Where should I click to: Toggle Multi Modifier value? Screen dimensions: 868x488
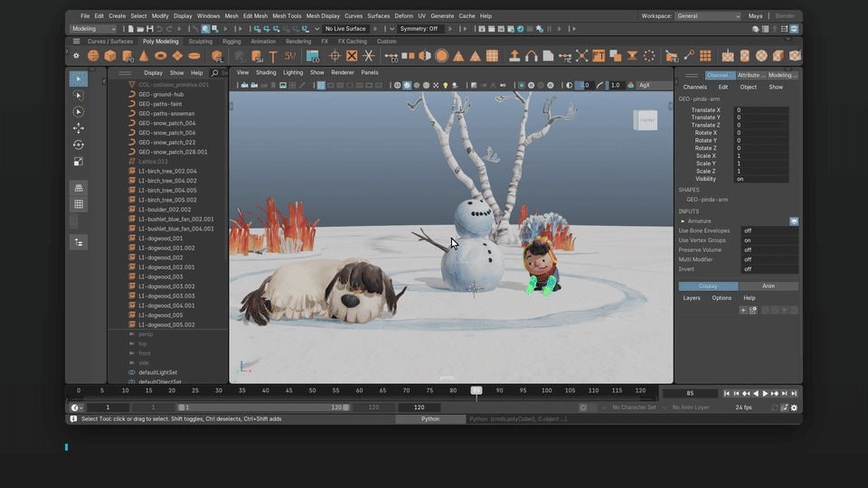pyautogui.click(x=770, y=259)
